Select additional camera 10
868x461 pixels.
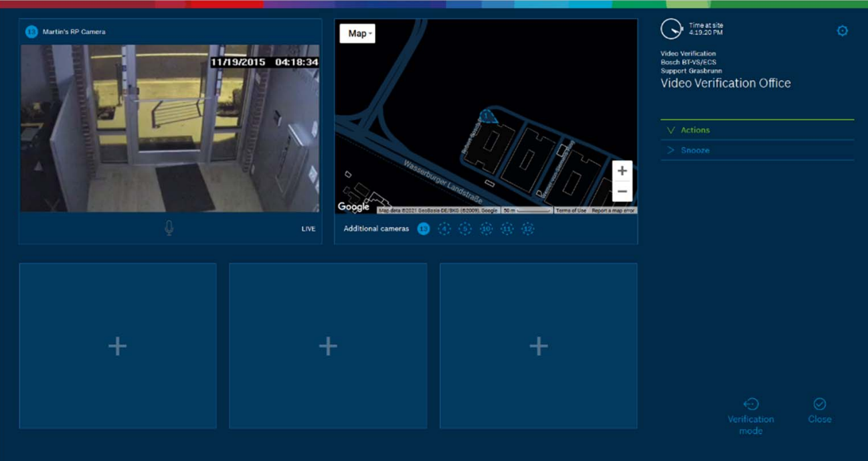coord(486,229)
